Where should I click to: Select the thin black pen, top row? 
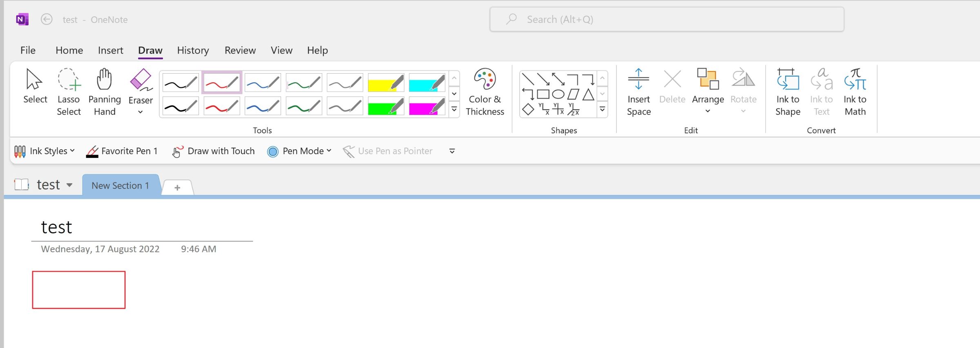tap(181, 83)
